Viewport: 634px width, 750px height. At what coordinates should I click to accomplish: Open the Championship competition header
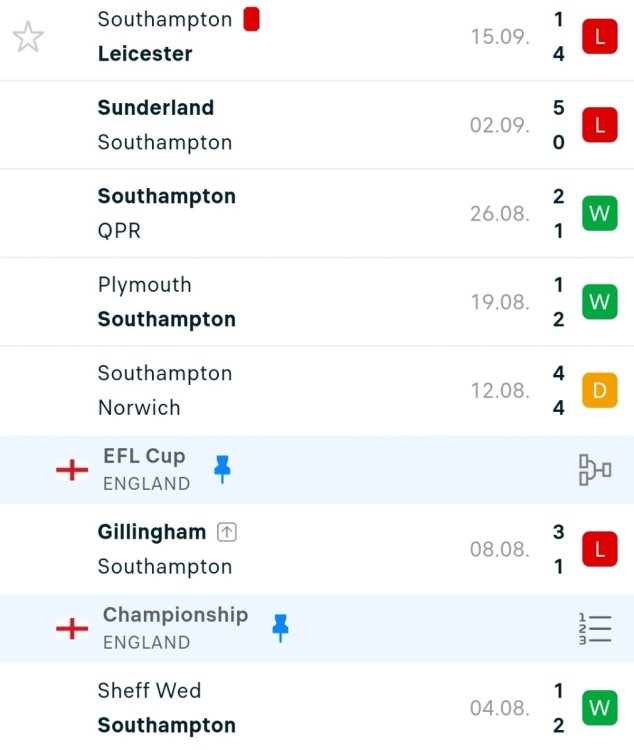[175, 615]
